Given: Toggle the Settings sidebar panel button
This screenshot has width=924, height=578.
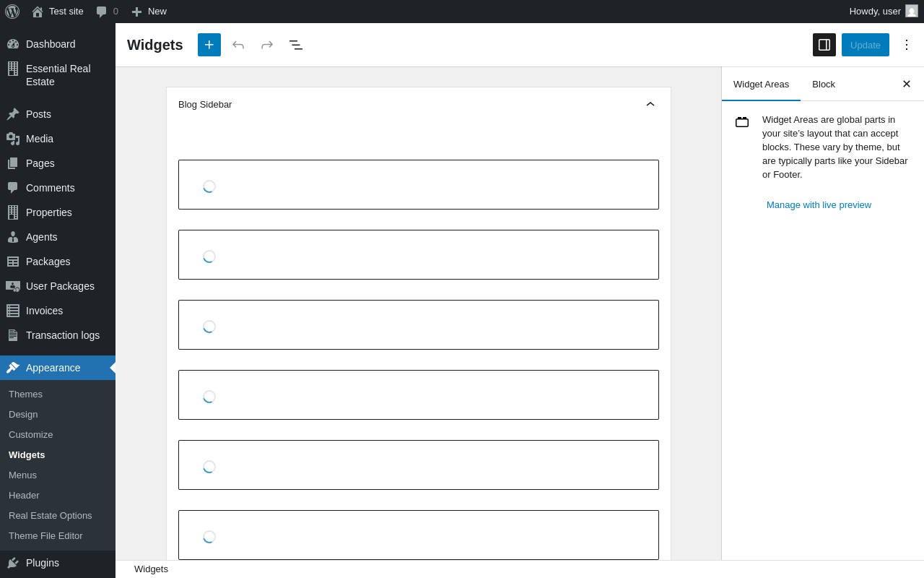Looking at the screenshot, I should [x=824, y=45].
